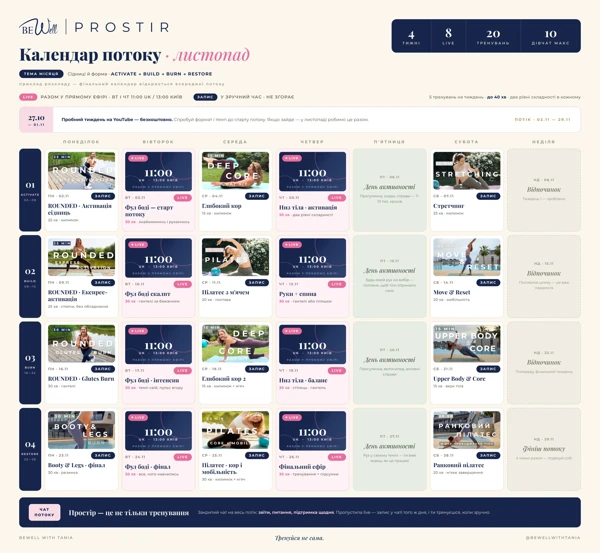
Task: Click ЗАПИС badge on 'Стретчинг' card
Action: click(x=488, y=196)
